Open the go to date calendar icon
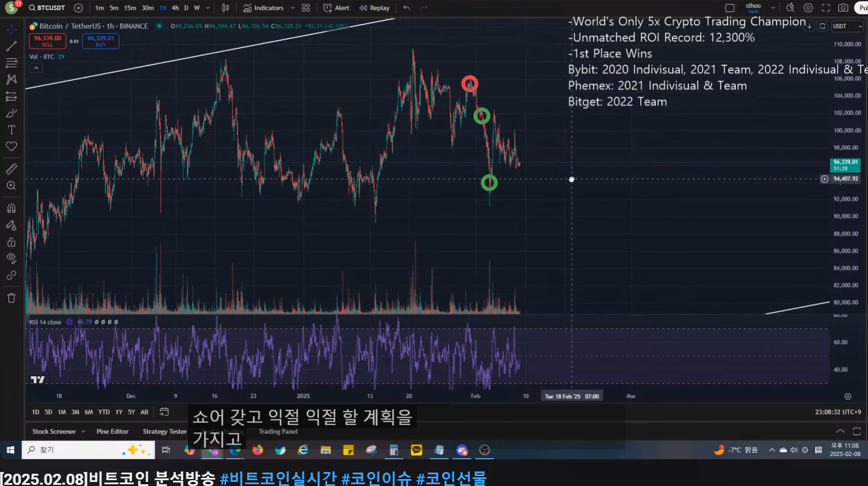This screenshot has width=868, height=486. point(164,412)
